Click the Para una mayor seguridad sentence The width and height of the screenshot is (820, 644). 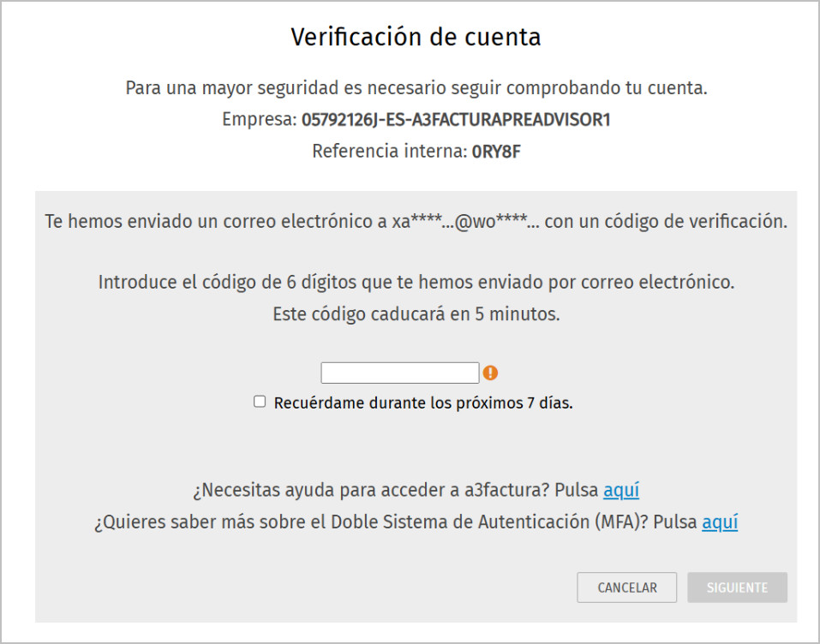pos(416,88)
